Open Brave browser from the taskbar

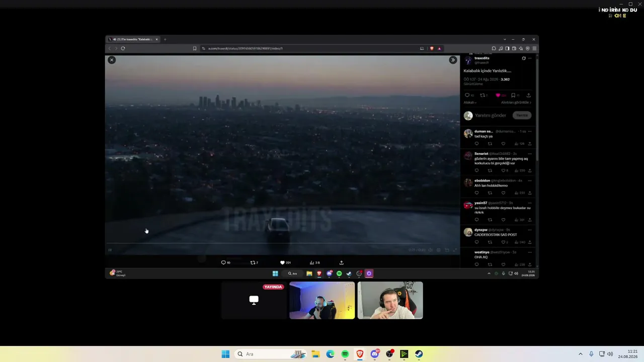click(360, 354)
